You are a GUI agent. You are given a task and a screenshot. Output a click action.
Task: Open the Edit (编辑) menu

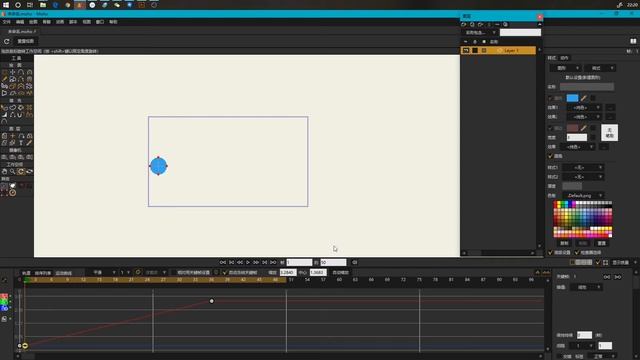(x=20, y=22)
